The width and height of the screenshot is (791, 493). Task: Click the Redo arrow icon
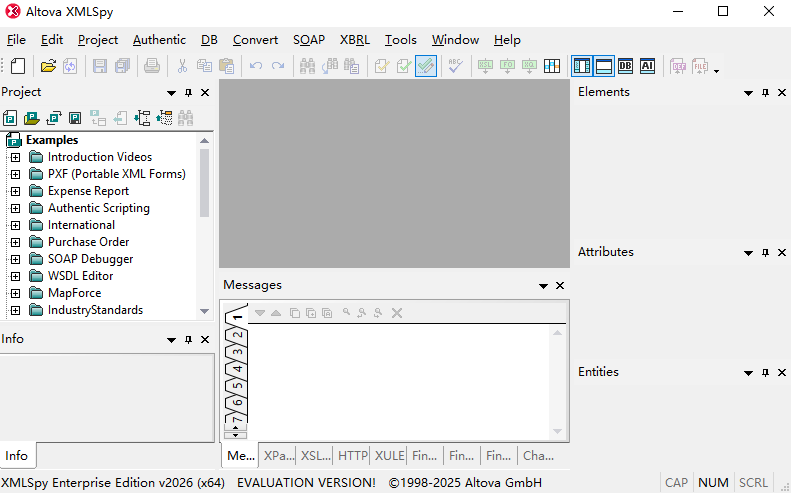click(x=278, y=66)
